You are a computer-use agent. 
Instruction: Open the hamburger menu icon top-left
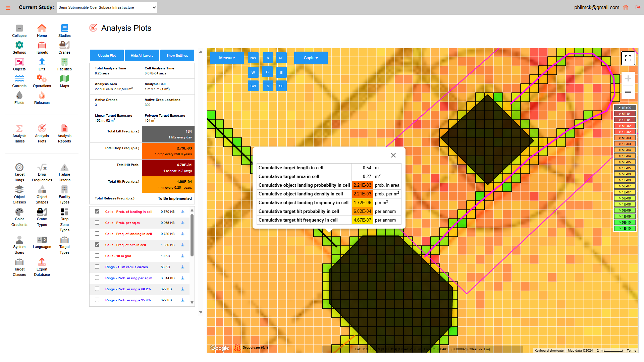[x=8, y=7]
